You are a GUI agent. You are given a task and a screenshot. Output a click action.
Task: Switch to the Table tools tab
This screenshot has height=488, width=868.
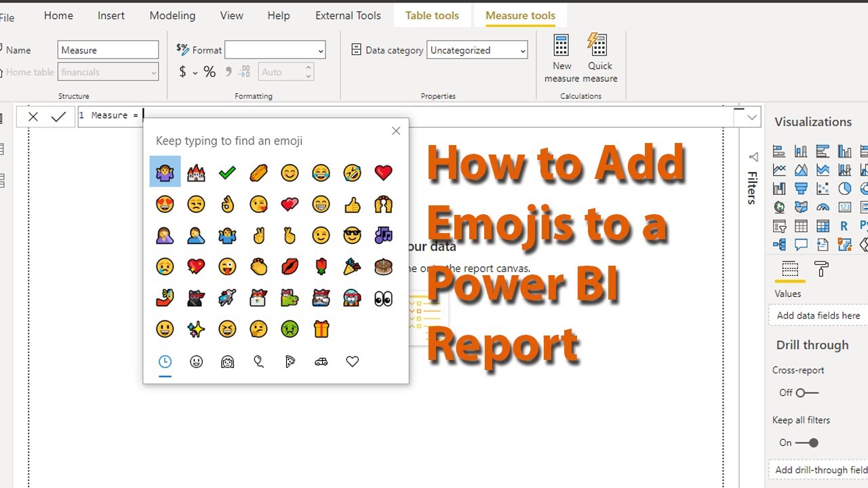click(x=433, y=16)
